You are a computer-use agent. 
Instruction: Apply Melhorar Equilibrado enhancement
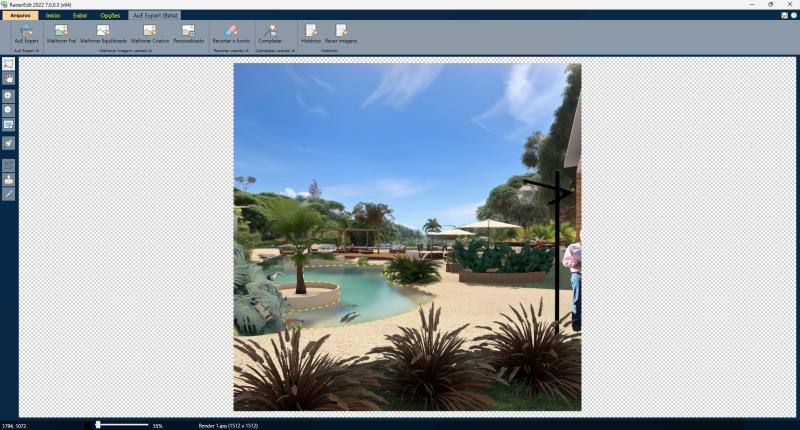point(103,34)
